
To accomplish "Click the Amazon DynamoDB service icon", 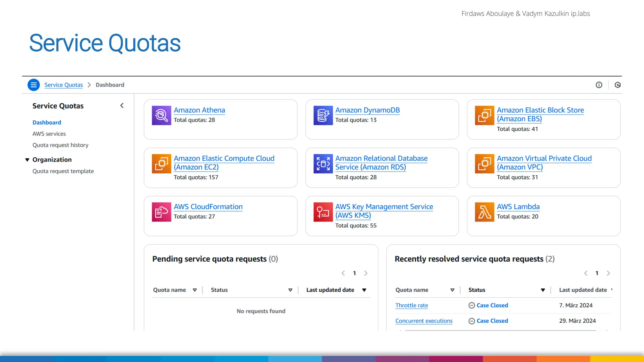I will tap(323, 115).
